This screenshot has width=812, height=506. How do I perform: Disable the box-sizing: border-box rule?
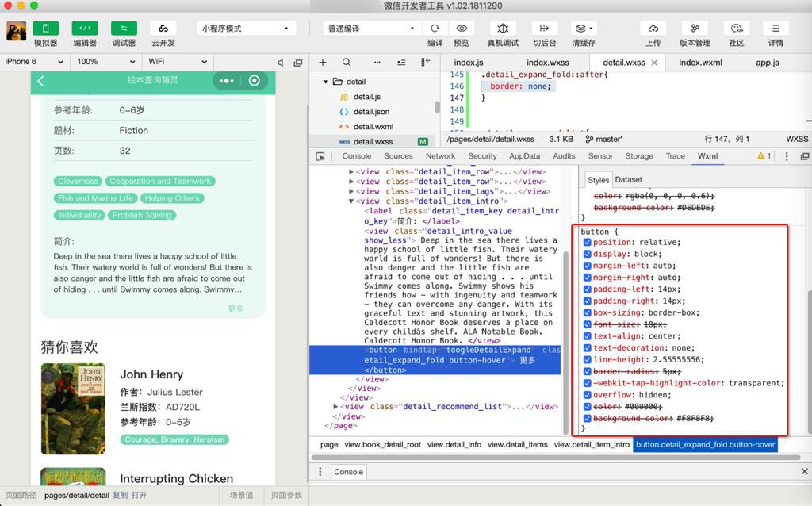(x=588, y=312)
